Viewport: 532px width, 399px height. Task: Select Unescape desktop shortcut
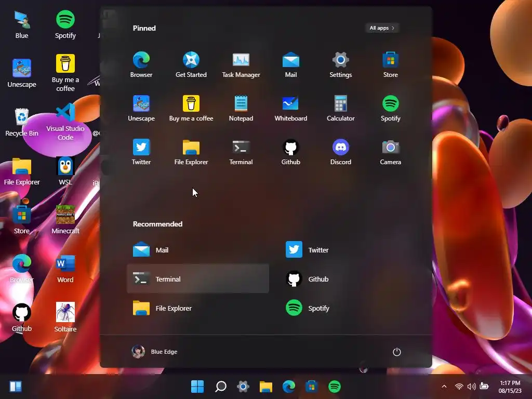(22, 74)
